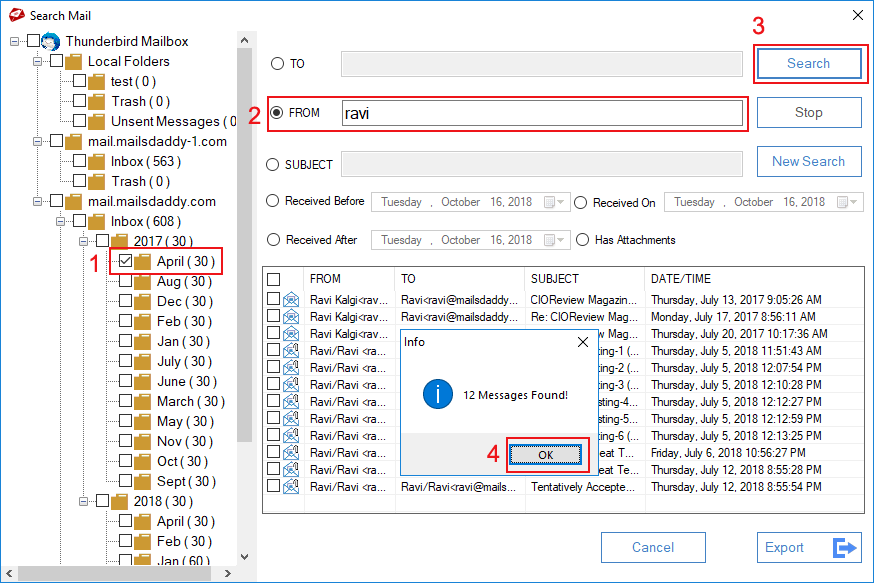
Task: Click the Nov (30) folder icon
Action: coord(142,442)
